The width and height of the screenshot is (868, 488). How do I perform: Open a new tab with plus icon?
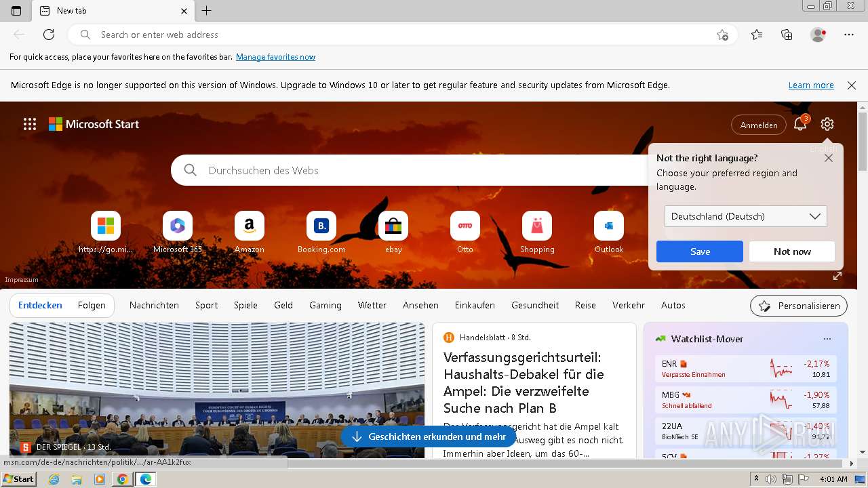[207, 11]
